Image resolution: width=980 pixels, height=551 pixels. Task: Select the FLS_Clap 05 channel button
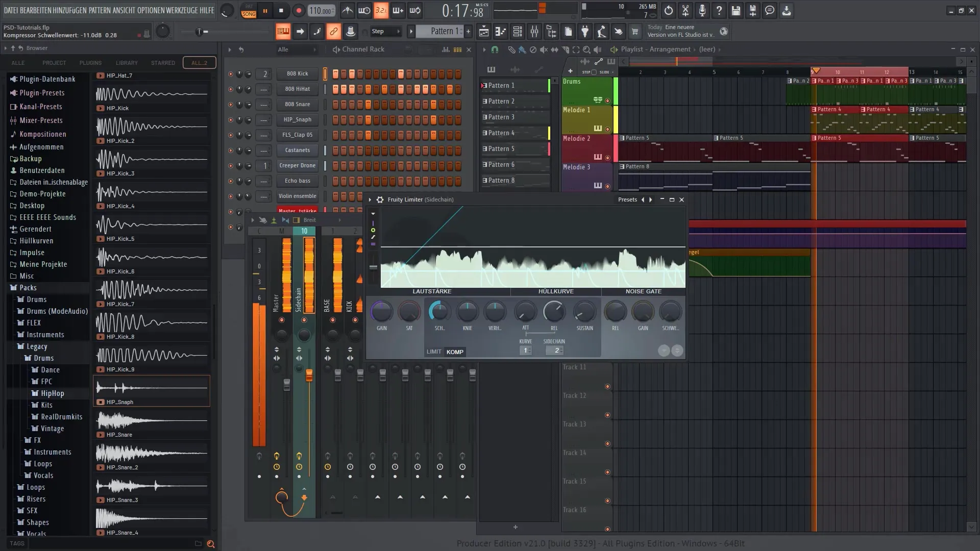(x=297, y=135)
